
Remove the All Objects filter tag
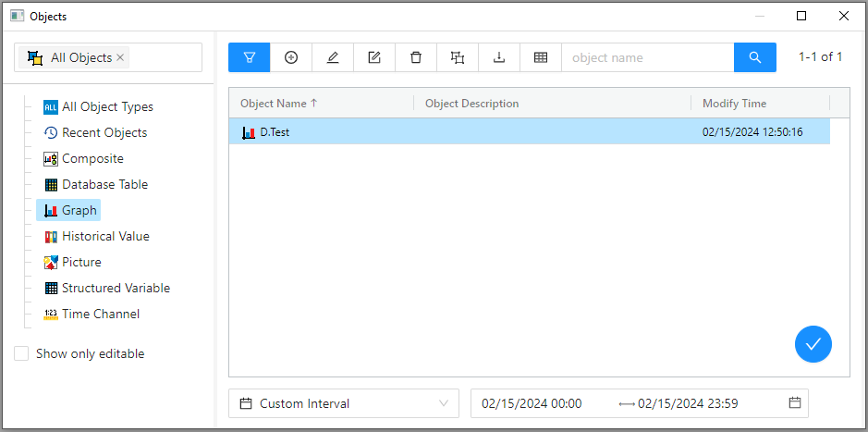coord(120,57)
